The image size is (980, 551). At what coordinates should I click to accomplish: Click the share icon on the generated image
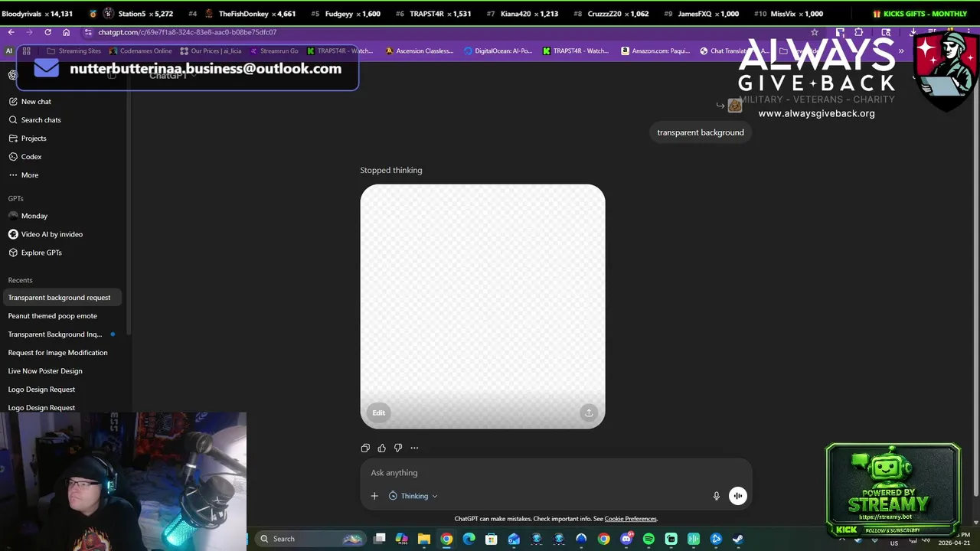click(589, 412)
